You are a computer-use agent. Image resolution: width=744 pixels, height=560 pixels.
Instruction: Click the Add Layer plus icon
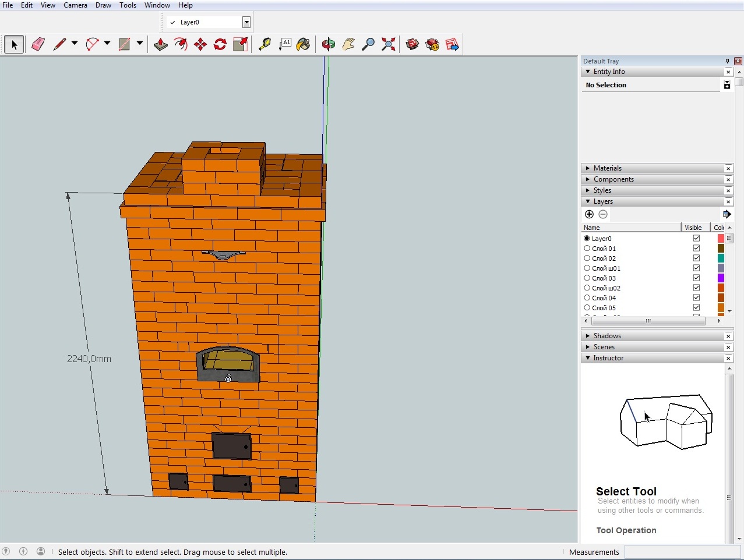[x=589, y=214]
